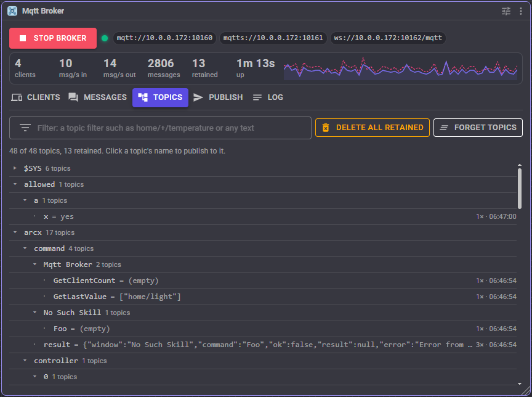Collapse the command subtree
532x397 pixels.
pos(25,248)
